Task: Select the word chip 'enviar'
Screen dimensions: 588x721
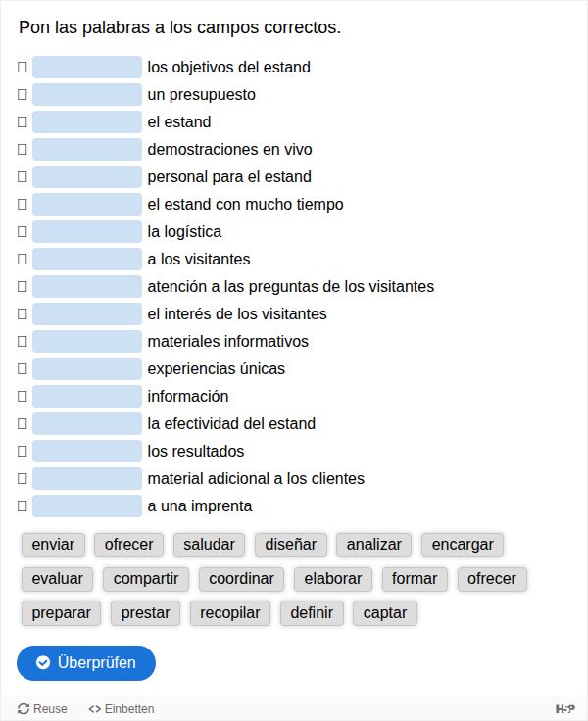Action: point(53,545)
